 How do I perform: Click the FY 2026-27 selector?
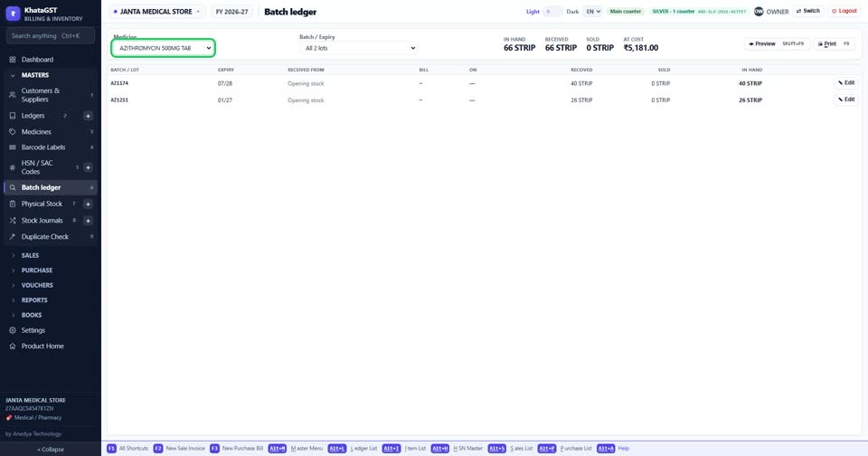(x=232, y=12)
